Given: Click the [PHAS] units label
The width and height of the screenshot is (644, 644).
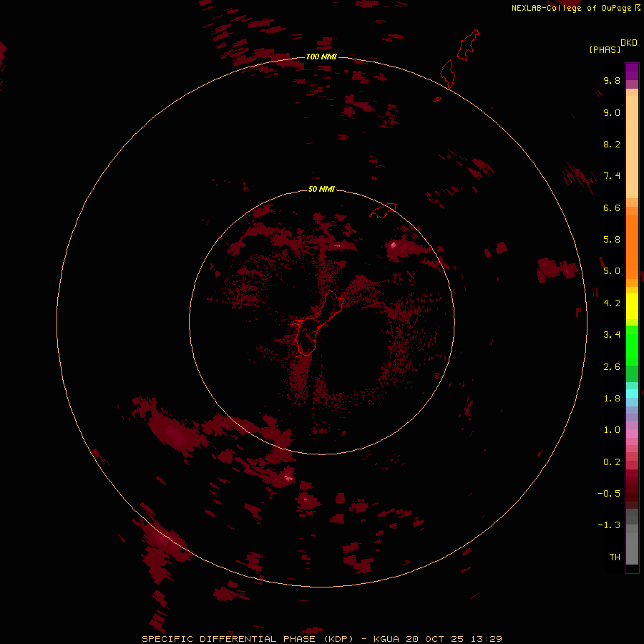Looking at the screenshot, I should tap(604, 49).
